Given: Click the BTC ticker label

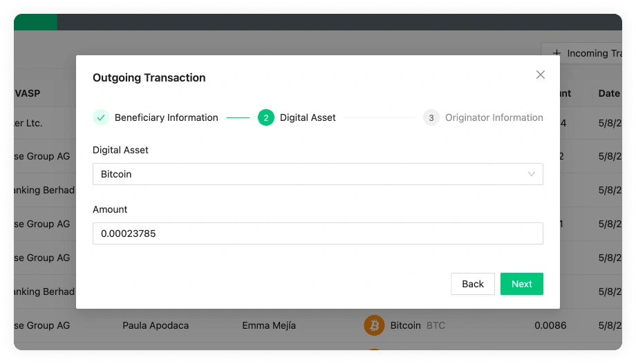Looking at the screenshot, I should click(436, 325).
